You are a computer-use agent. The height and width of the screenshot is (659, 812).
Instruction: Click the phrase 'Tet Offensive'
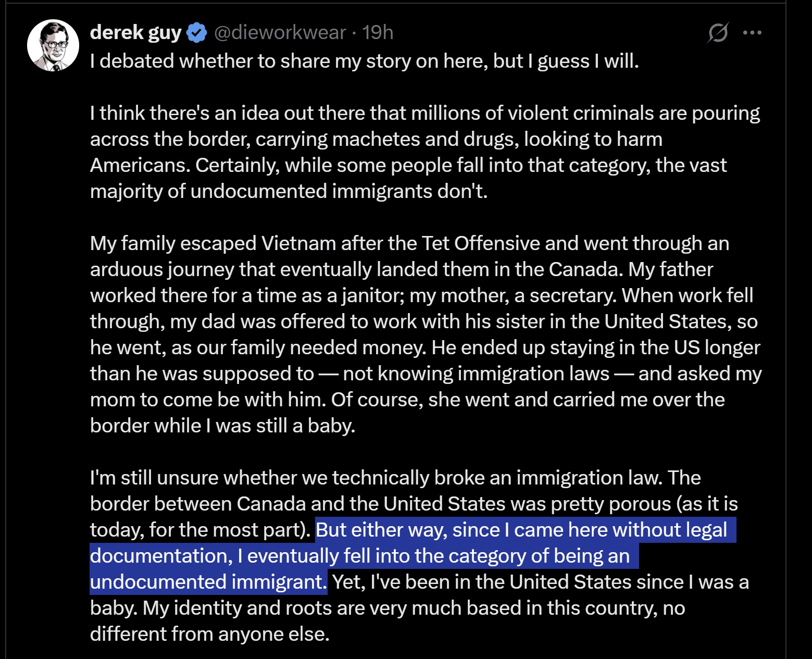pyautogui.click(x=481, y=243)
